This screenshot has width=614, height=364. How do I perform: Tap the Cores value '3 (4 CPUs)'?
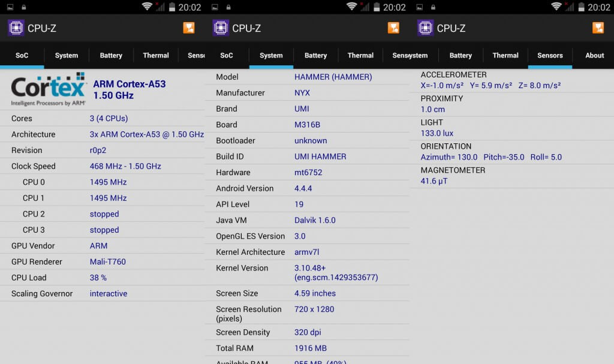(109, 118)
